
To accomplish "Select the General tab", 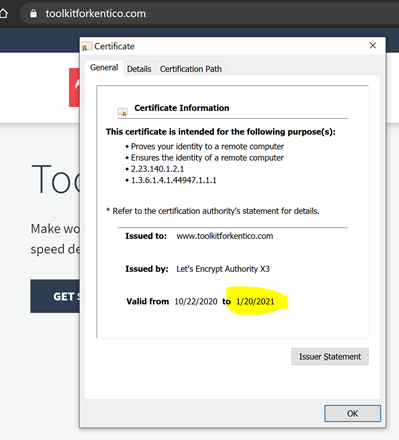I will [104, 68].
